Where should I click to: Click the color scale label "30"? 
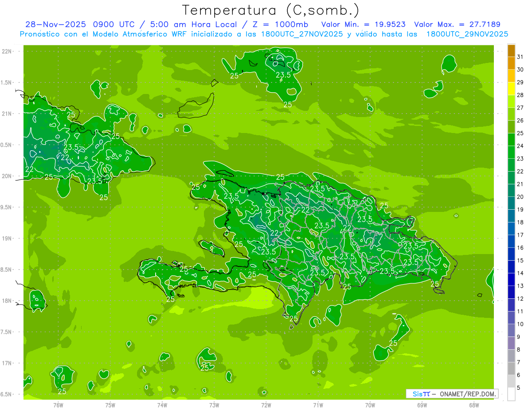point(520,70)
